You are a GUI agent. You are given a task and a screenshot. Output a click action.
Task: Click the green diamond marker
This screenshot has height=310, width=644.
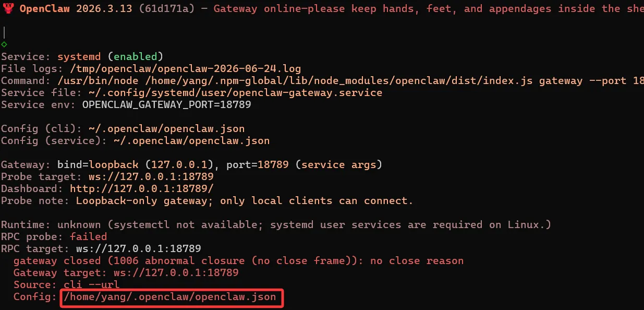pos(4,44)
